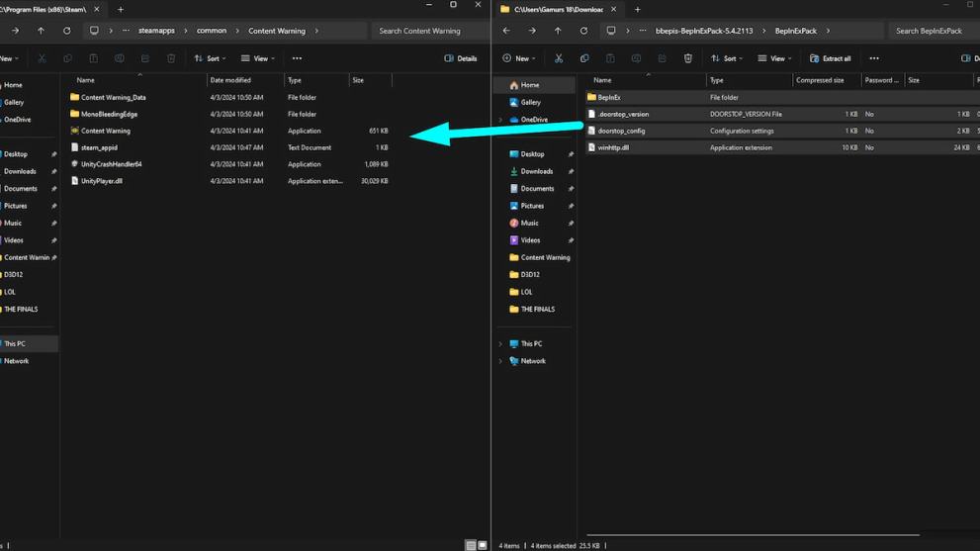Go up one level in Content Warning window
Viewport: 980px width, 551px height.
[41, 31]
